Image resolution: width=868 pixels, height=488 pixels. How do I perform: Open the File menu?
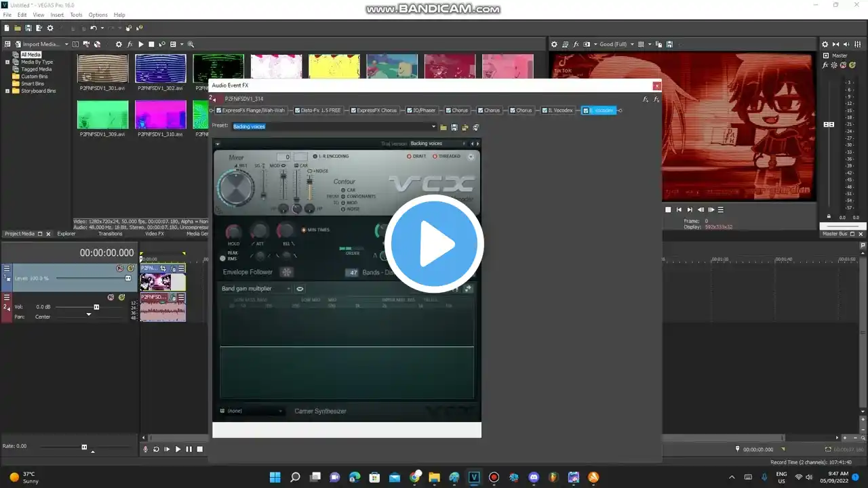7,15
